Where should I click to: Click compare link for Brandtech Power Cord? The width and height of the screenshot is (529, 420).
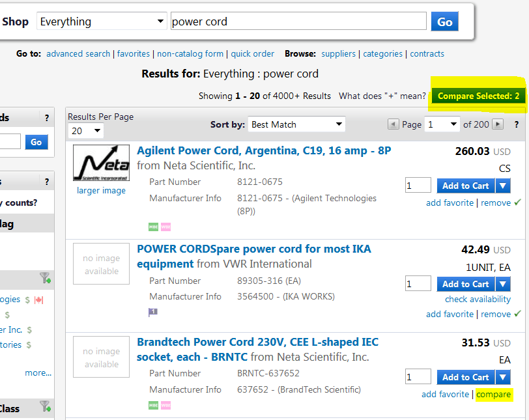click(x=494, y=395)
